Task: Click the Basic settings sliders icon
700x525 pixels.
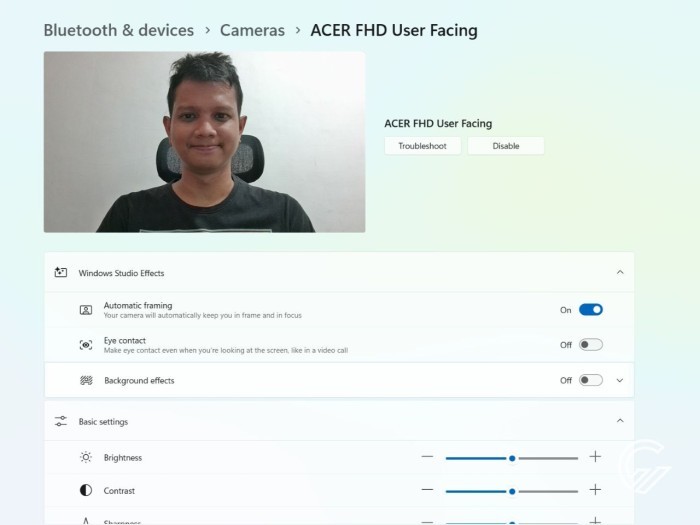Action: [61, 421]
